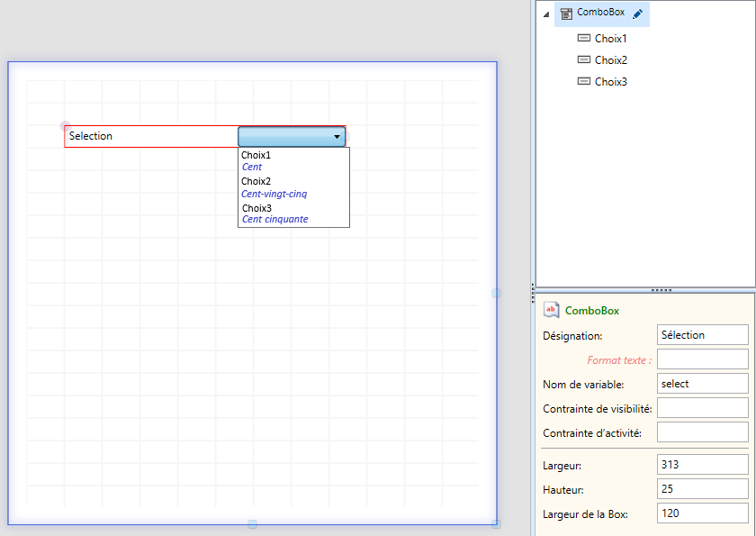Click the horizontal splitter grip above properties panel
This screenshot has width=756, height=536.
pos(661,290)
